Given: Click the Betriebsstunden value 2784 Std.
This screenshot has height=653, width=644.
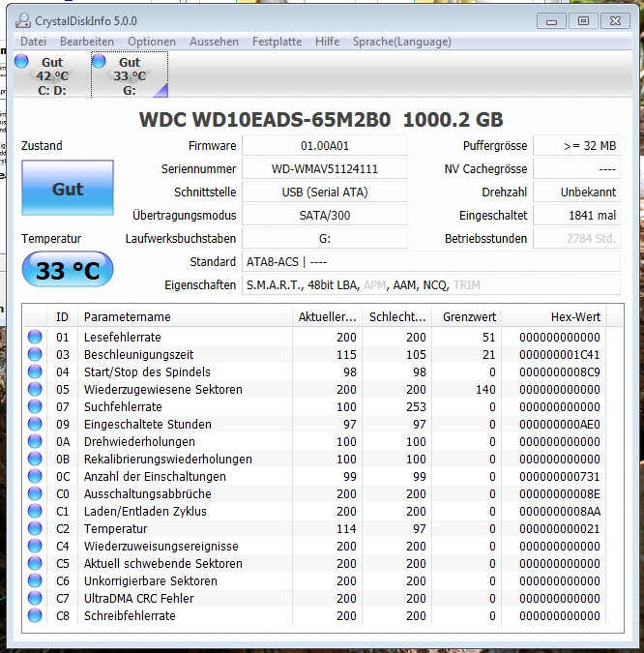Looking at the screenshot, I should click(576, 239).
